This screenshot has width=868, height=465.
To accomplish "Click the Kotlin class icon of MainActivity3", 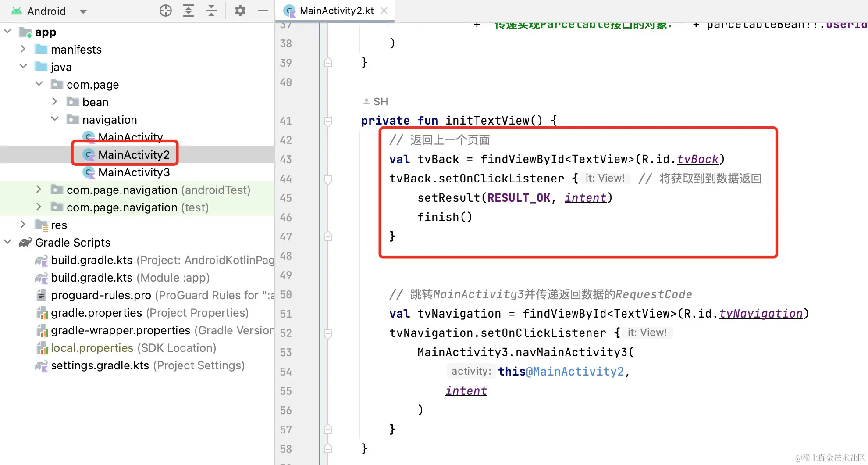I will click(x=89, y=172).
